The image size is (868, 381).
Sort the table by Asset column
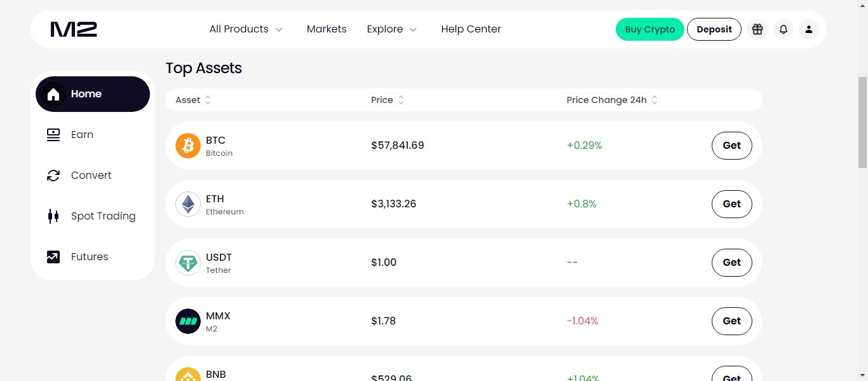click(193, 100)
